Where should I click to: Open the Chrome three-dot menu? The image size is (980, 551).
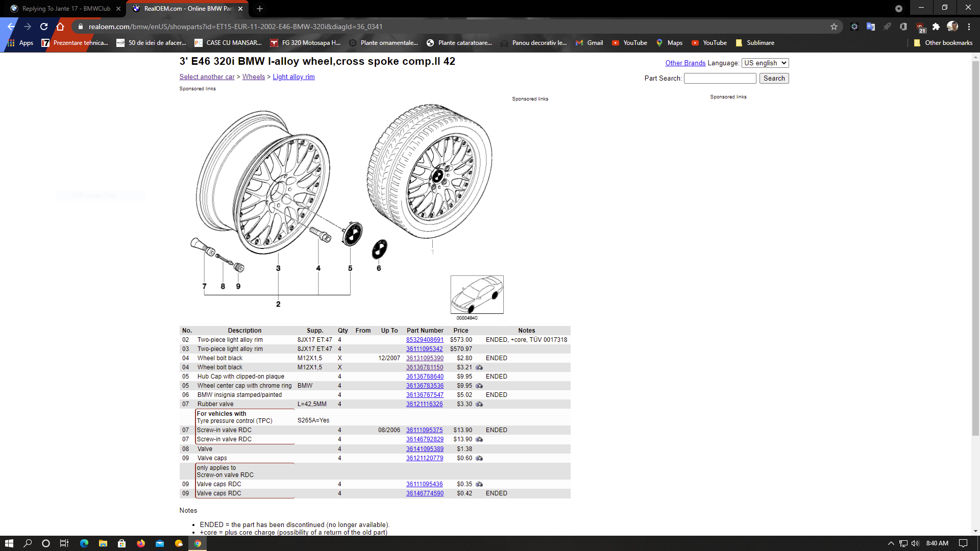[x=969, y=27]
